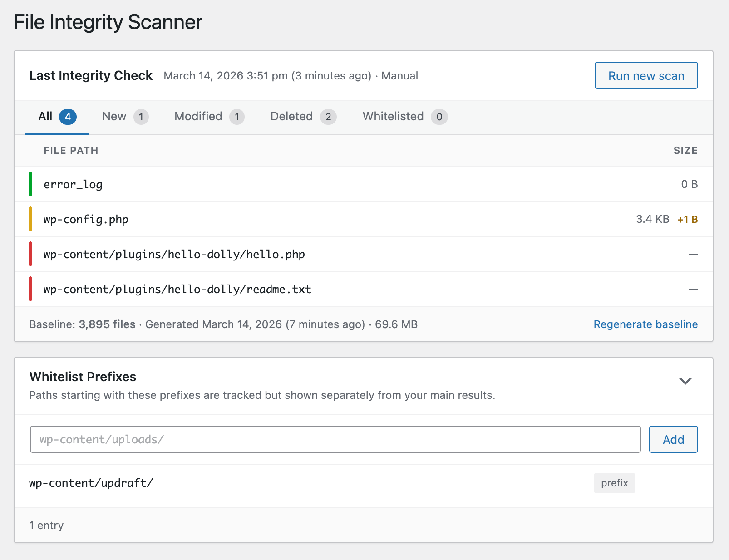The height and width of the screenshot is (560, 729).
Task: Click the wp-content/updraft/ whitelist entry
Action: 91,483
